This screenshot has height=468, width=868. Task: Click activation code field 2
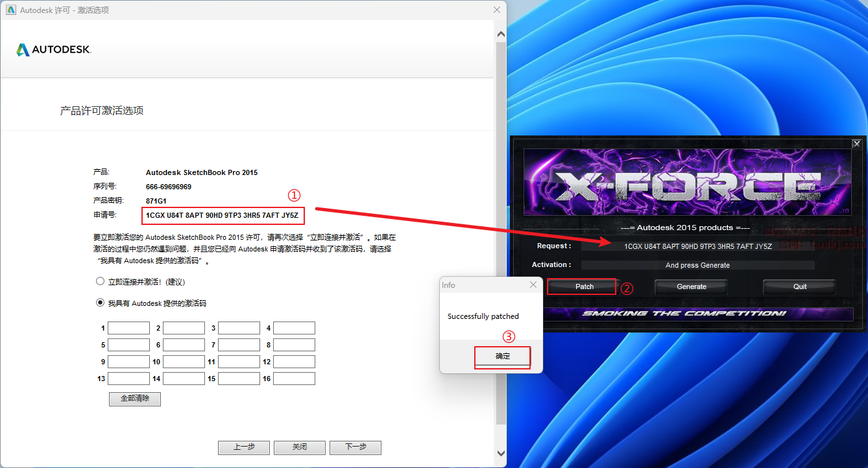tap(184, 328)
